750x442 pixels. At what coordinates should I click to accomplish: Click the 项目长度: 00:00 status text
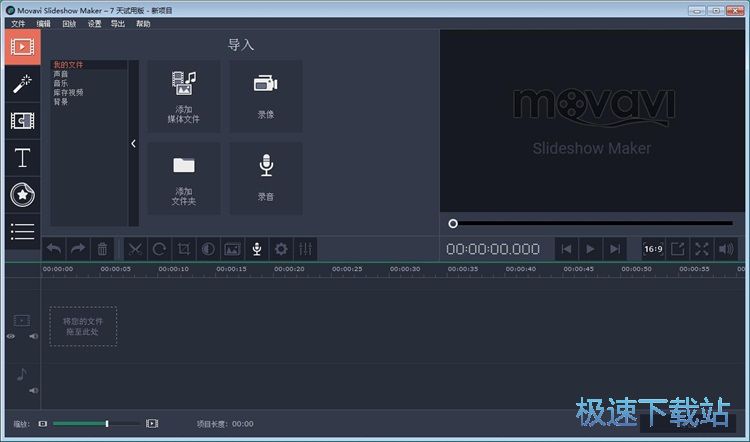point(225,424)
